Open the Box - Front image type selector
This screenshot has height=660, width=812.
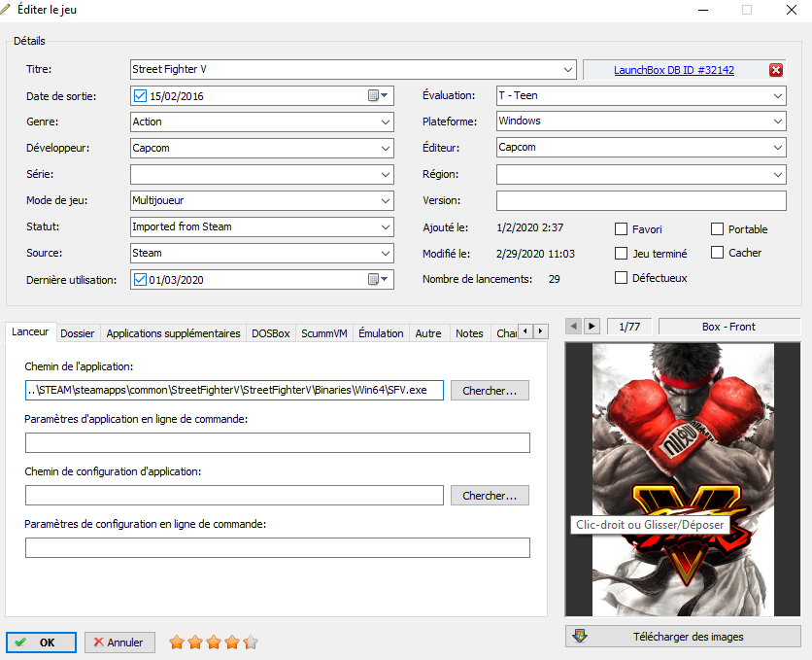click(x=729, y=327)
